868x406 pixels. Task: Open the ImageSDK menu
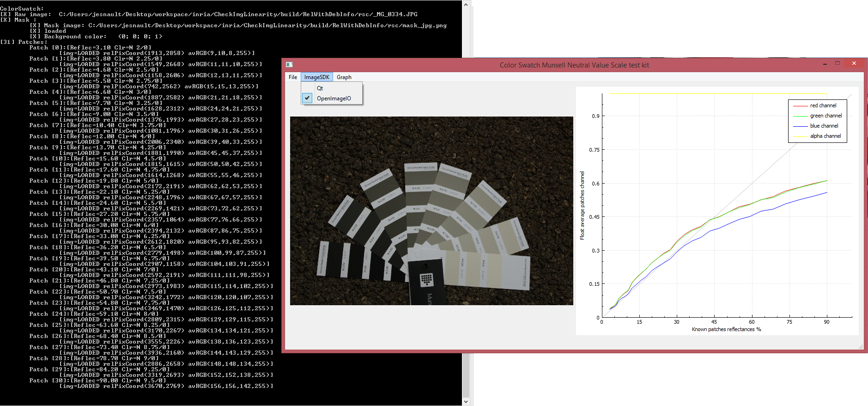(x=317, y=77)
